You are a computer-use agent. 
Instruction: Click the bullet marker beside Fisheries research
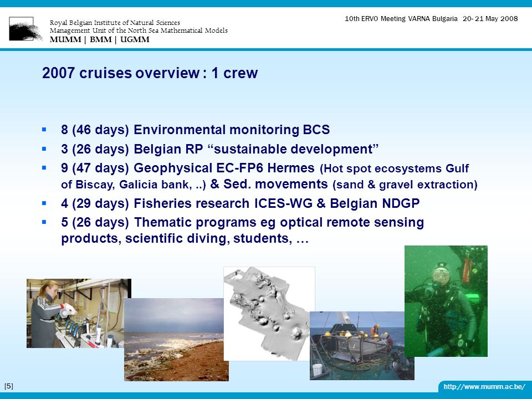[x=44, y=203]
